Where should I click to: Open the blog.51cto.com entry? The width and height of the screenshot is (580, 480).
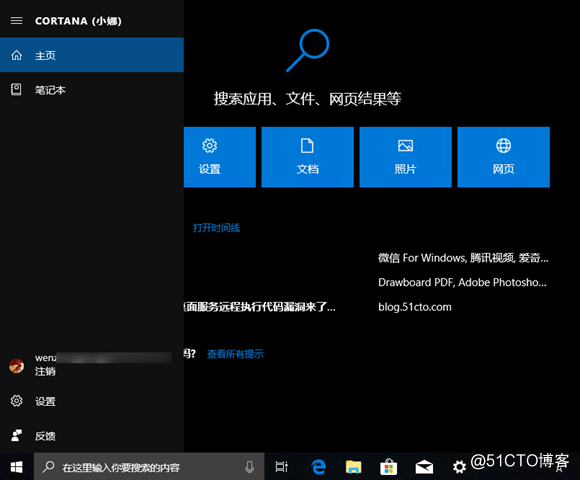(x=415, y=307)
